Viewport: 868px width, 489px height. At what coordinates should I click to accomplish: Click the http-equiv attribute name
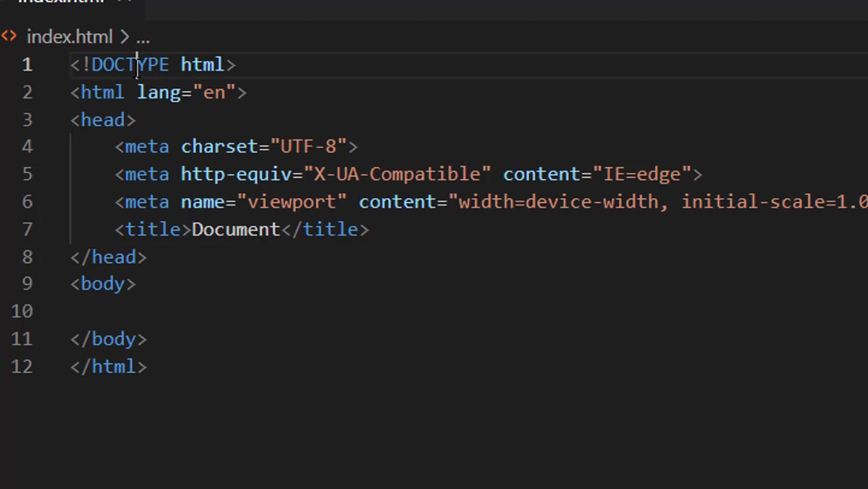[236, 174]
